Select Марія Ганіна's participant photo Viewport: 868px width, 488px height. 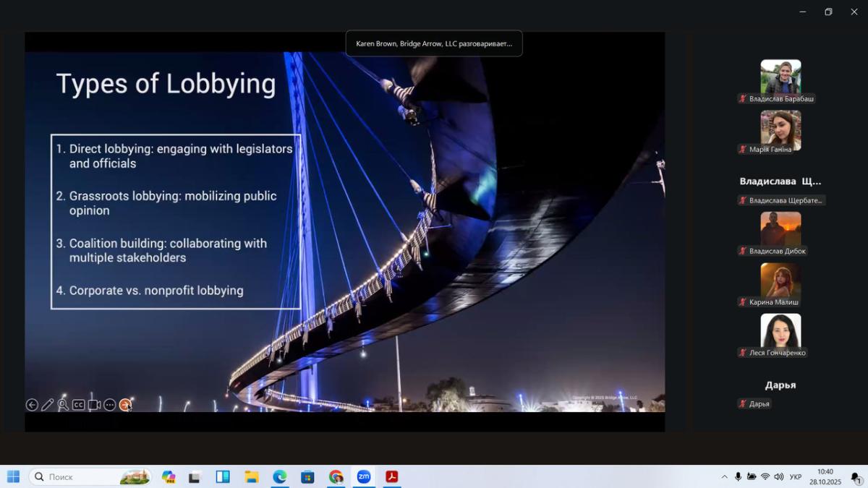click(x=780, y=127)
